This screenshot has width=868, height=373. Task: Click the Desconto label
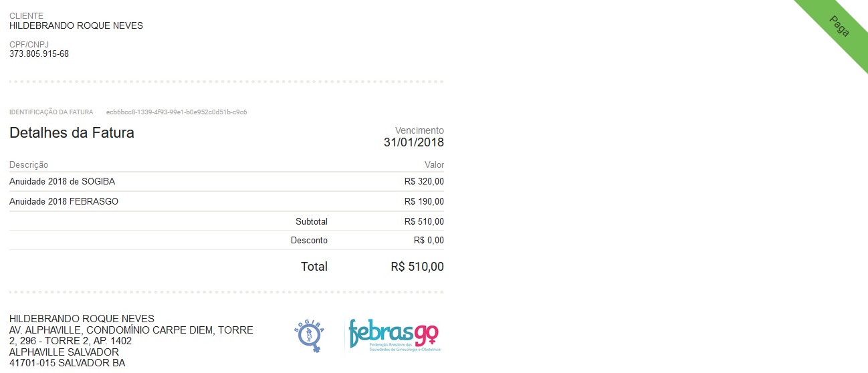tap(309, 241)
